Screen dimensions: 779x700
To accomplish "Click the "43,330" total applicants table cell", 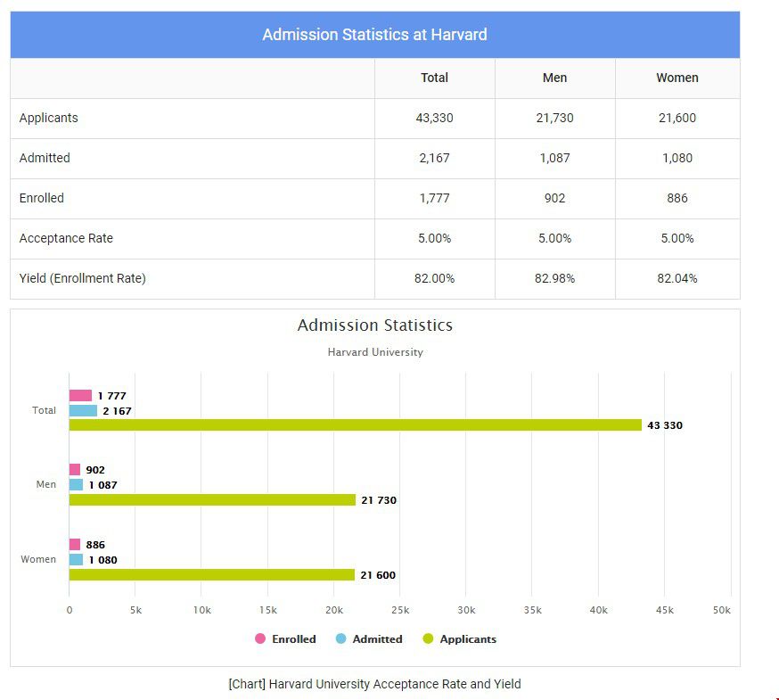I will pyautogui.click(x=434, y=118).
